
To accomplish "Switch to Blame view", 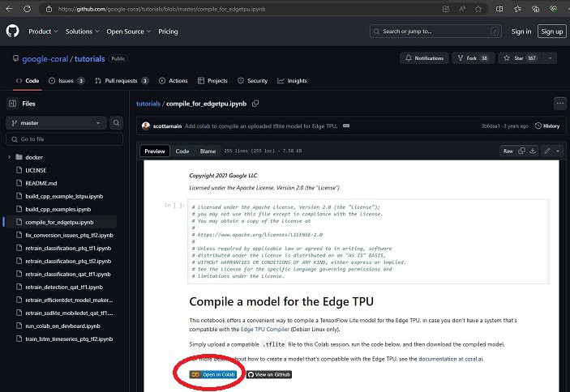I will pyautogui.click(x=208, y=151).
